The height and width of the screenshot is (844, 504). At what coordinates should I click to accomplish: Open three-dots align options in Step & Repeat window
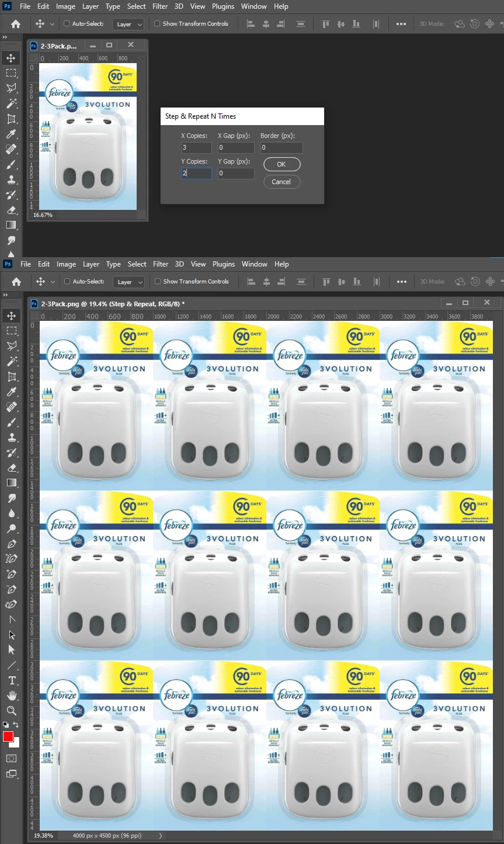pyautogui.click(x=401, y=24)
